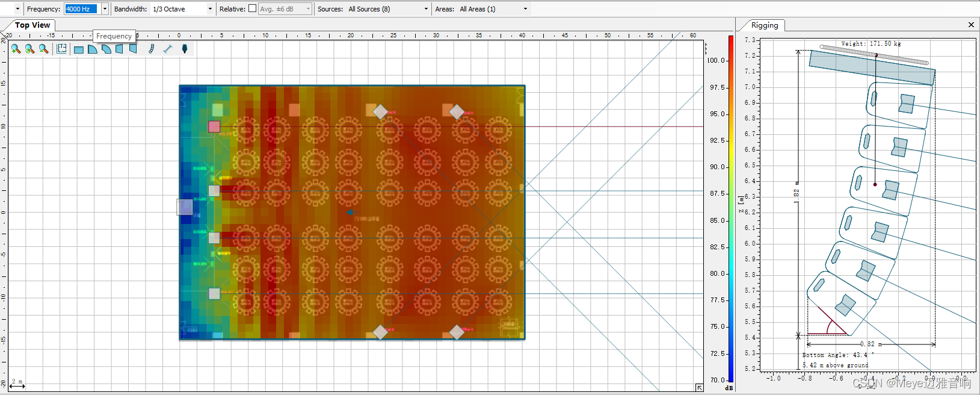Screen dimensions: 980x395
Task: Select the fourth trapezoid area shape tool
Action: tap(119, 49)
